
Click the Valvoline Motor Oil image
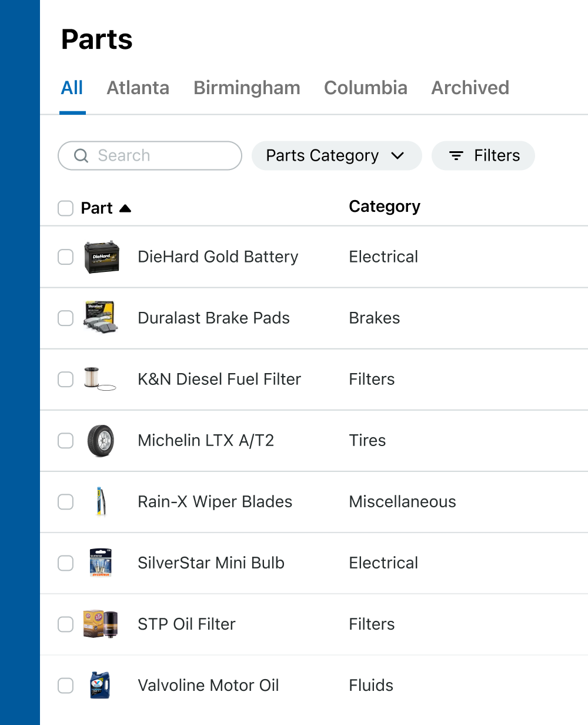click(100, 685)
